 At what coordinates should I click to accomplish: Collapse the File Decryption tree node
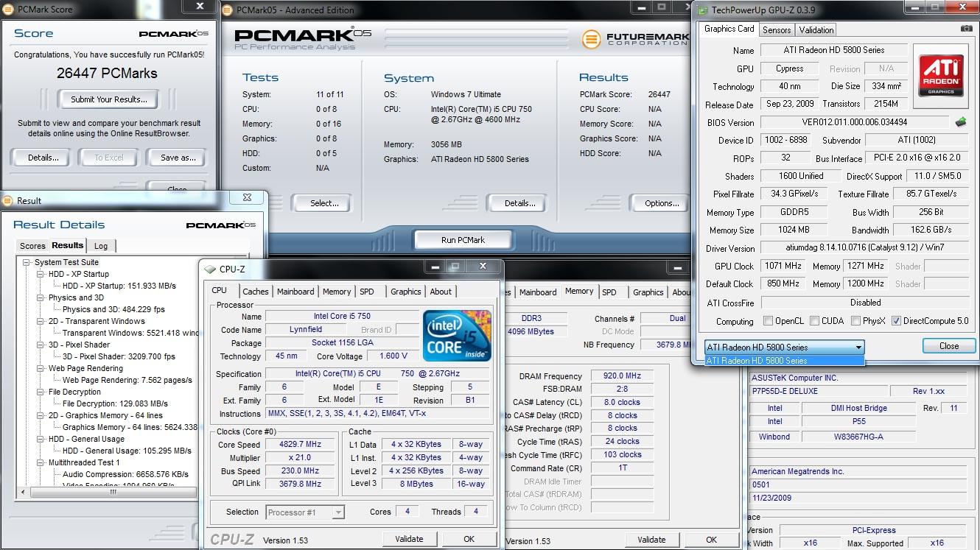41,392
